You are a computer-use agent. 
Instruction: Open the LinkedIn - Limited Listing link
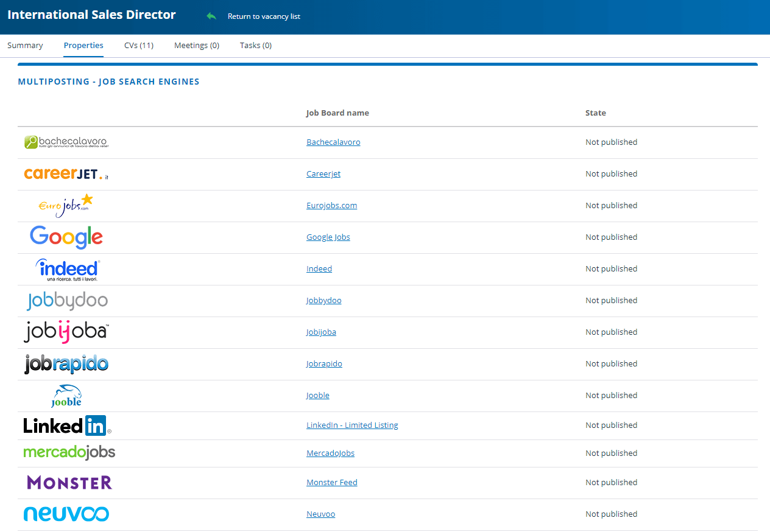352,425
